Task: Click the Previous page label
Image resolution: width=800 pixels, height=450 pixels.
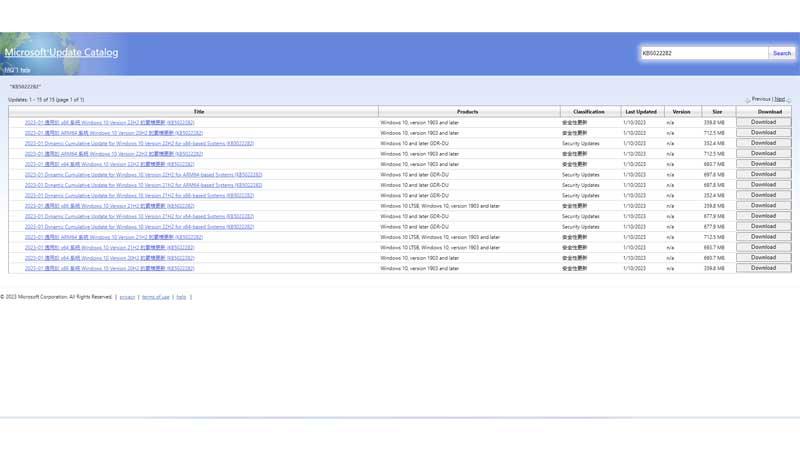Action: pyautogui.click(x=761, y=99)
